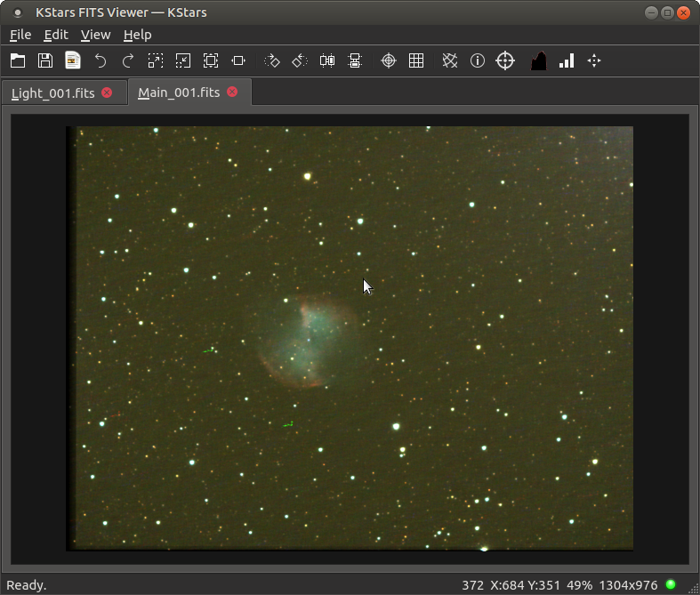The width and height of the screenshot is (700, 595).
Task: Save the FITS file with floppy icon
Action: (x=45, y=60)
